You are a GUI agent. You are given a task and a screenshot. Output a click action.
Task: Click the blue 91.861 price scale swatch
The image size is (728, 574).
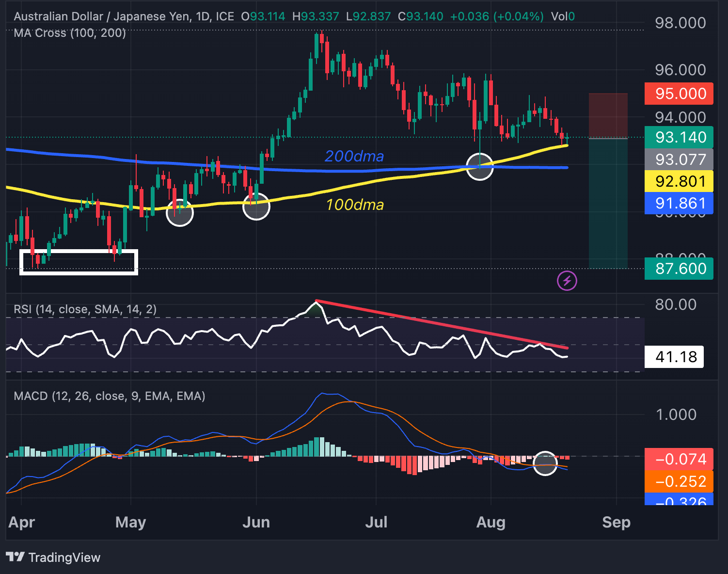pyautogui.click(x=678, y=203)
